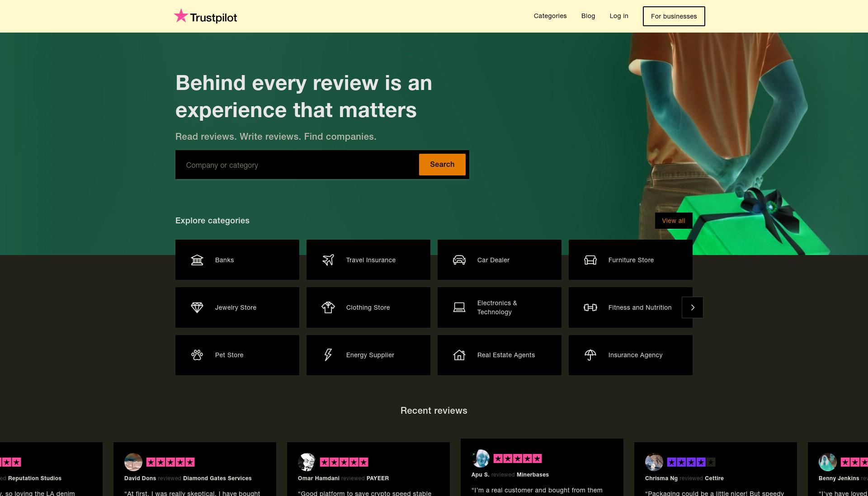Click reviewer name Chrisma Ng
Screen dimensions: 868x496
(661, 478)
